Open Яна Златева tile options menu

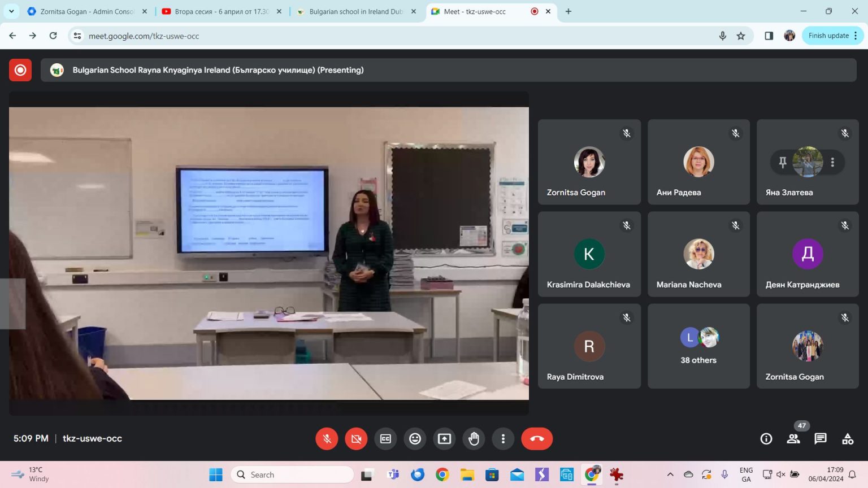(832, 163)
